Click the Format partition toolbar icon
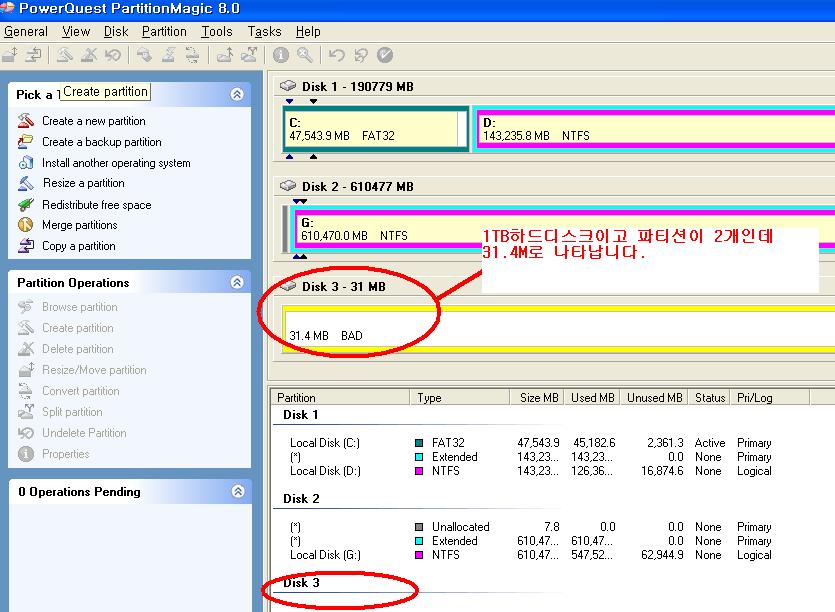The height and width of the screenshot is (612, 835). [168, 55]
